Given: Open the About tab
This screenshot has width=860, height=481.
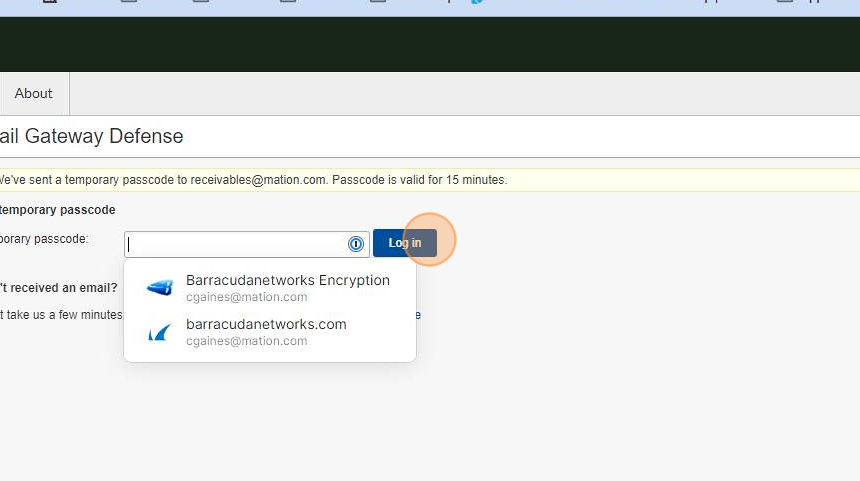Looking at the screenshot, I should [33, 94].
